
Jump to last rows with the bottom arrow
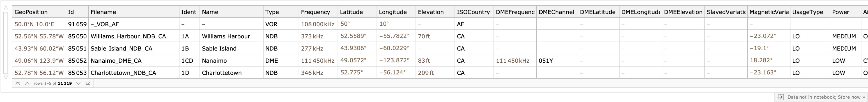pyautogui.click(x=88, y=84)
